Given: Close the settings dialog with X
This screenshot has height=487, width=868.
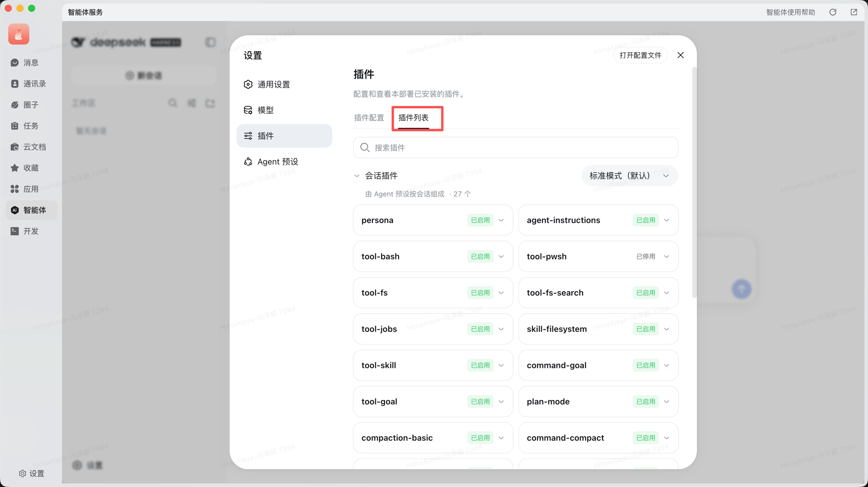Looking at the screenshot, I should click(x=681, y=55).
